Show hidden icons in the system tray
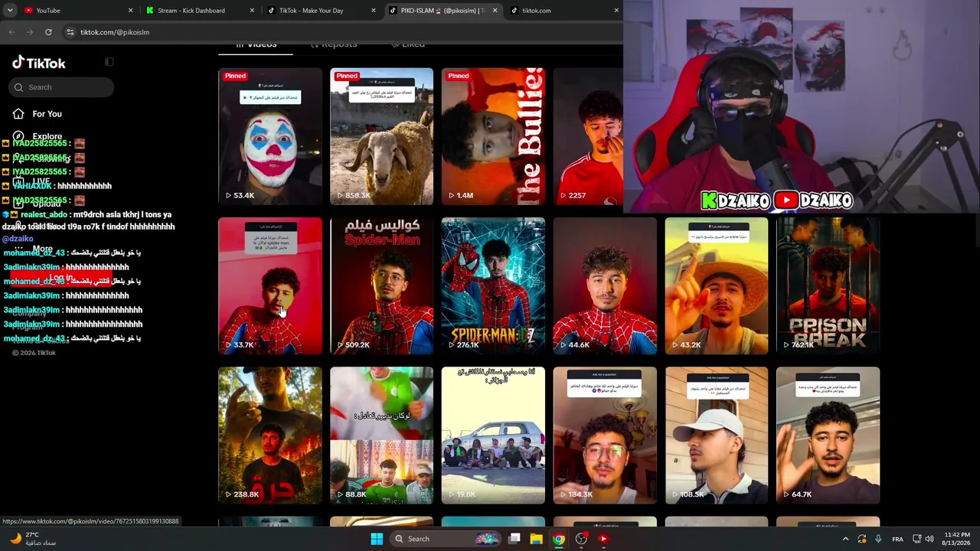Viewport: 980px width, 551px height. click(845, 539)
